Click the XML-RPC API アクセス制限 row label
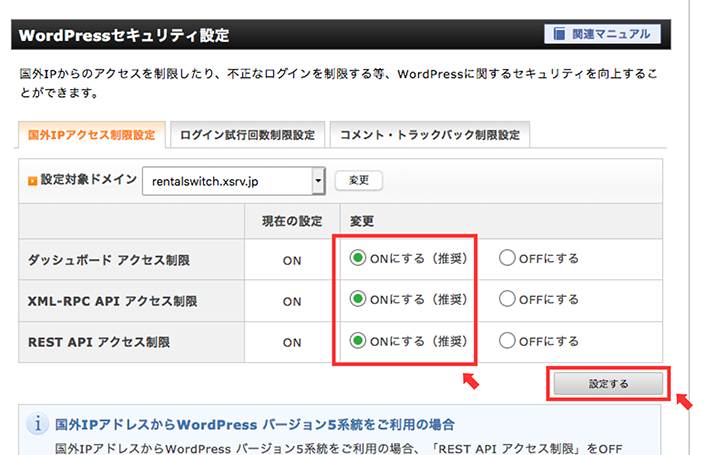720x455 pixels. point(112,302)
